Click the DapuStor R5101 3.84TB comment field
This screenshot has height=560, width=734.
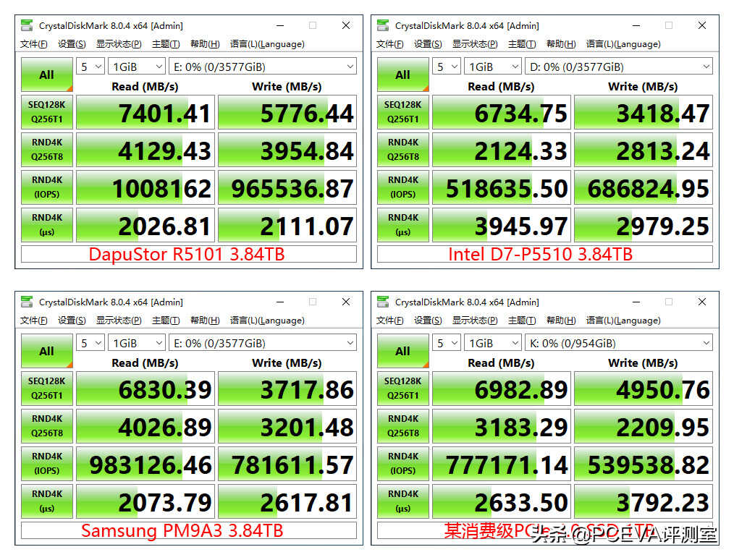click(189, 254)
